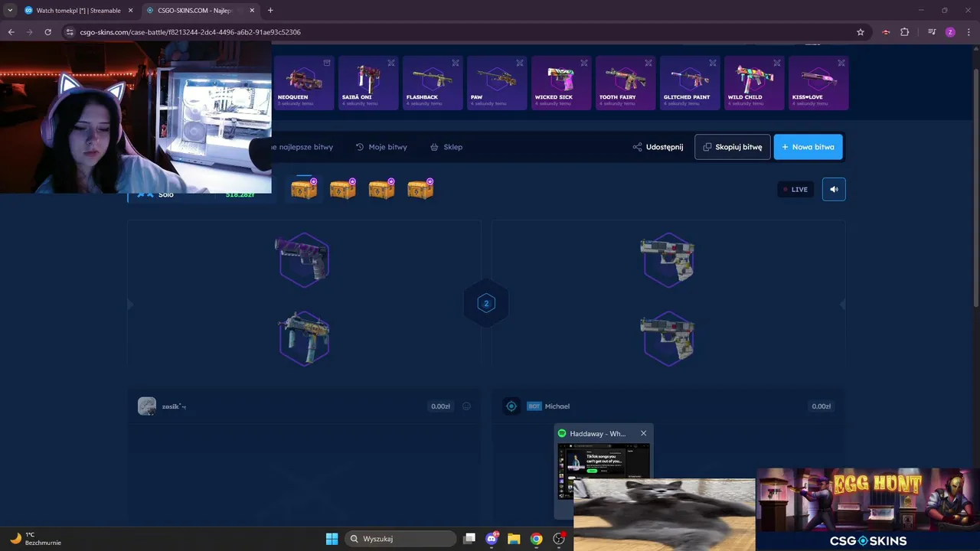Viewport: 980px width, 551px height.
Task: Click crossed-swords icon on TOOTH FAIRY card
Action: click(x=648, y=63)
